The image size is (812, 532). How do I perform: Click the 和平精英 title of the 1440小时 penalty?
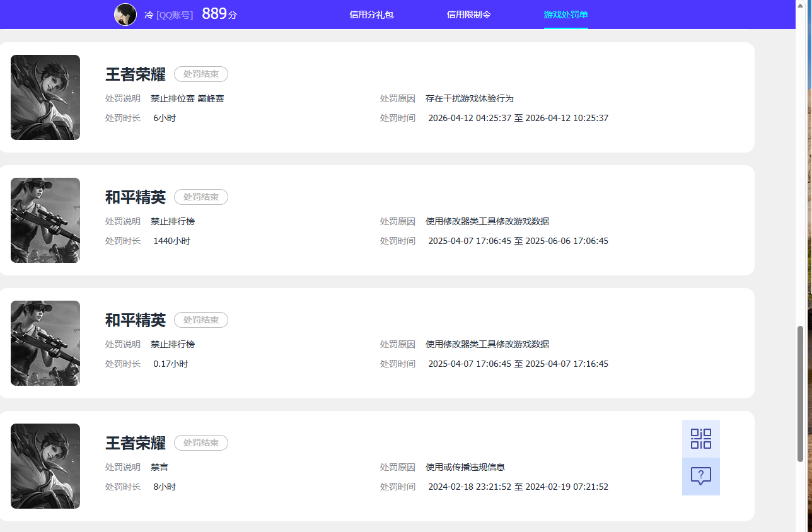click(136, 197)
